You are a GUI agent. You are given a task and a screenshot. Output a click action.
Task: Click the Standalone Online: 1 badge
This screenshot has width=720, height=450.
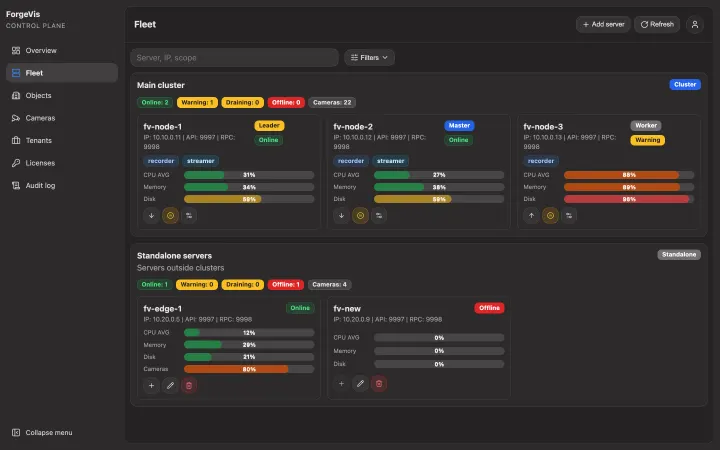pos(155,285)
